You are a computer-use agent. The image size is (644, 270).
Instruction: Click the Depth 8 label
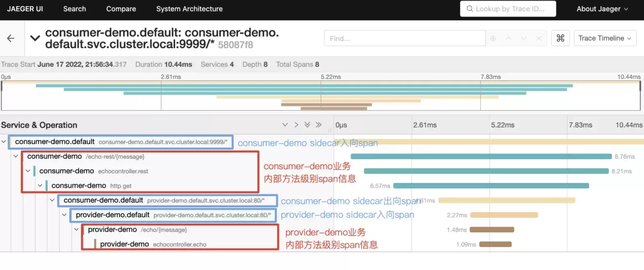point(255,64)
